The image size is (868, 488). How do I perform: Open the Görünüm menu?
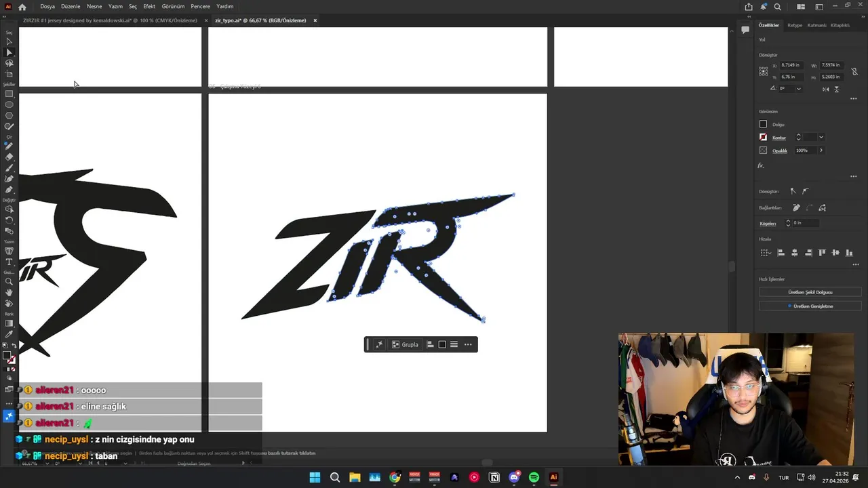click(x=173, y=7)
